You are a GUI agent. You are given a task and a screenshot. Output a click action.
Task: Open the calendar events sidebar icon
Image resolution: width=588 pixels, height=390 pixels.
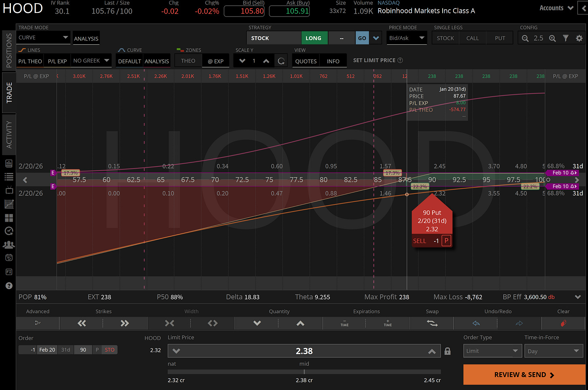click(9, 258)
